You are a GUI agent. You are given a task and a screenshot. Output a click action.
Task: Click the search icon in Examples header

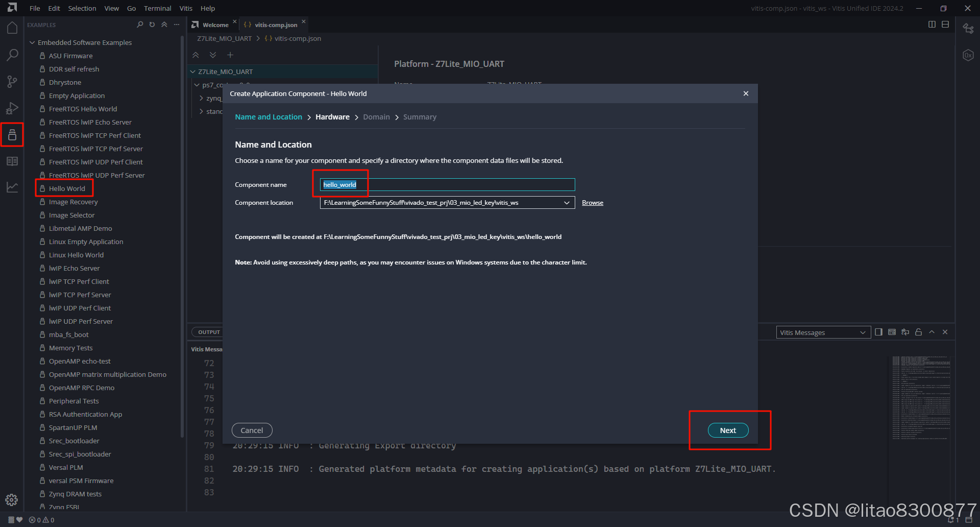140,25
